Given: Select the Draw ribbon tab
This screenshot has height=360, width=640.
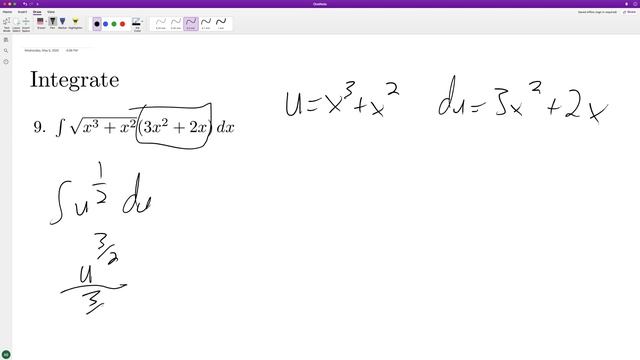Looking at the screenshot, I should tap(37, 12).
